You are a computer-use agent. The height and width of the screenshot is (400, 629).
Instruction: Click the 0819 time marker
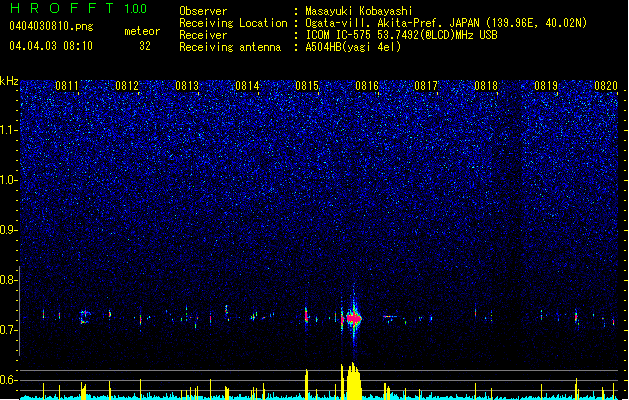click(x=546, y=86)
